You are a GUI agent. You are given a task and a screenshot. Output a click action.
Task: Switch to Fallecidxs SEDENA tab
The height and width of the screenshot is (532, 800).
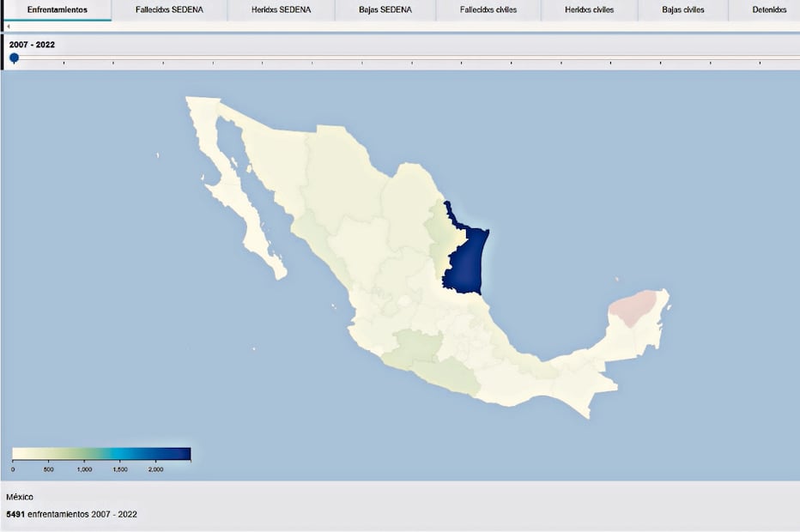(x=169, y=9)
